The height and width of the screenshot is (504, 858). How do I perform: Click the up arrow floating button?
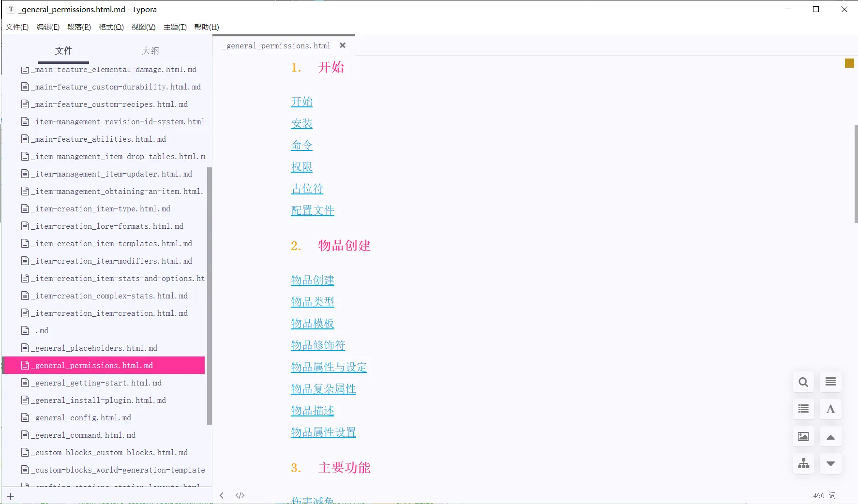pyautogui.click(x=830, y=437)
